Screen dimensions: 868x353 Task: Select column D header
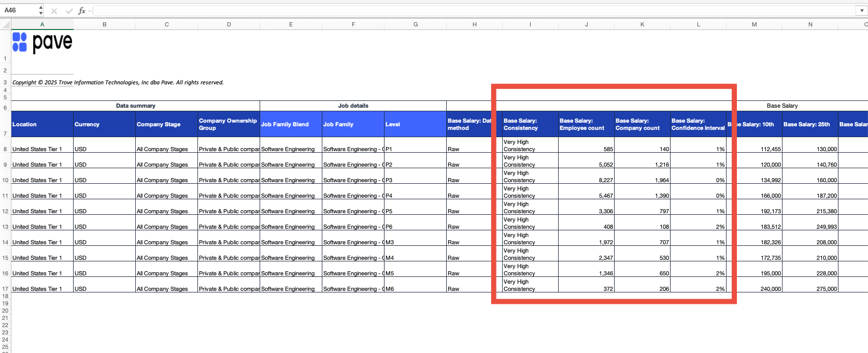pos(229,24)
